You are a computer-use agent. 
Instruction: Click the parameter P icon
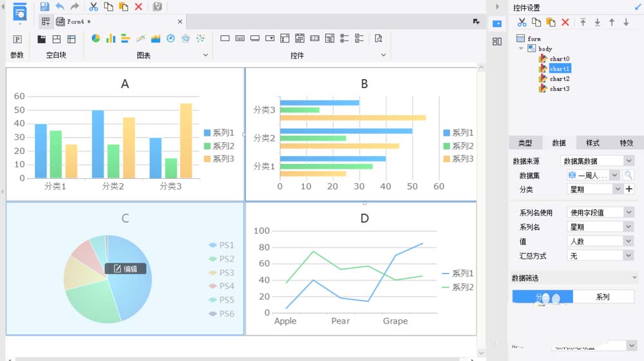click(x=17, y=39)
